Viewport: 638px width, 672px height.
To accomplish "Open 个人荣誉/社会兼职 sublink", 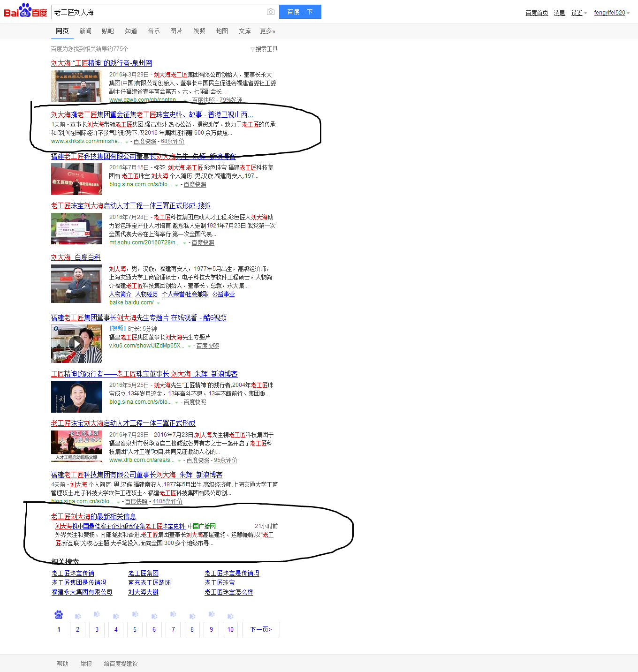I will [185, 294].
